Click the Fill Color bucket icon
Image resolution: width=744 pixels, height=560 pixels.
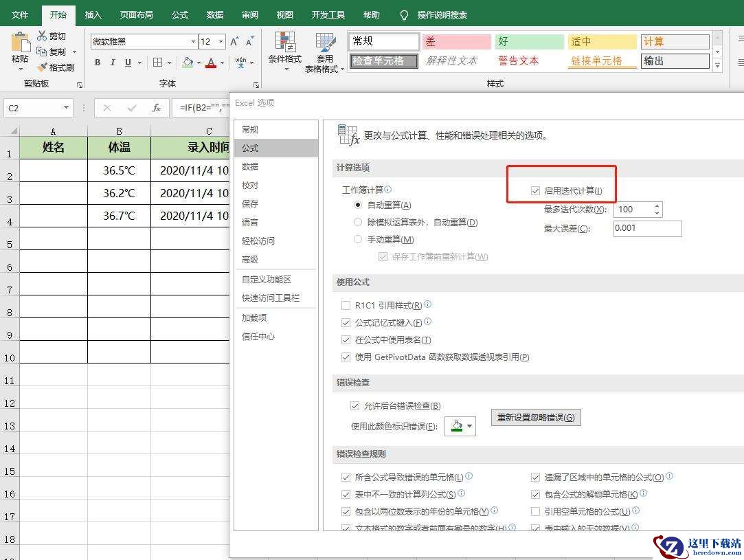coord(188,62)
